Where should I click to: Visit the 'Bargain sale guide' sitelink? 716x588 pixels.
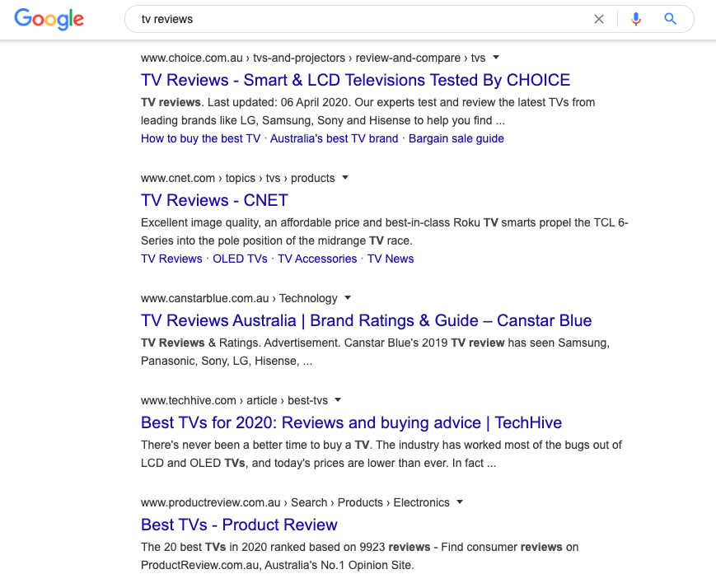click(456, 138)
